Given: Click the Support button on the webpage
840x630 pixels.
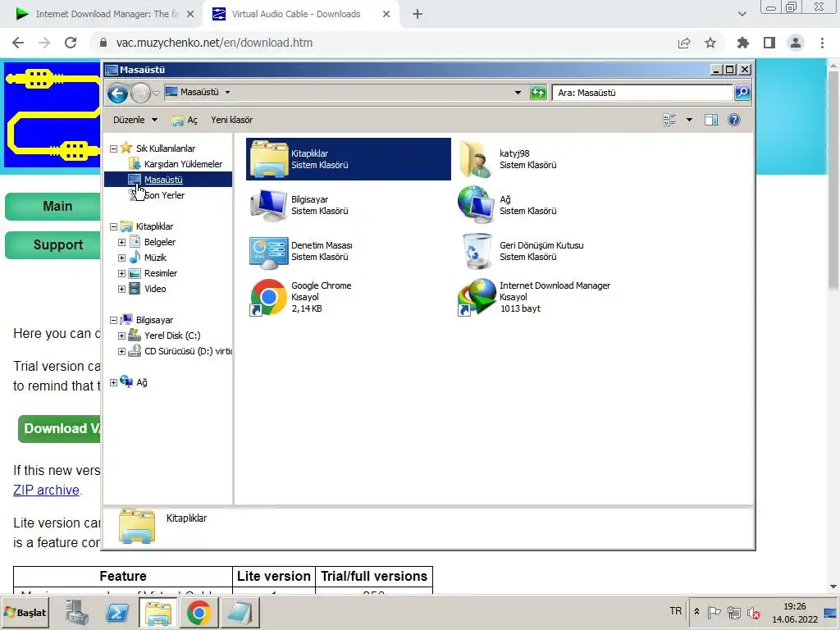Looking at the screenshot, I should pyautogui.click(x=53, y=244).
